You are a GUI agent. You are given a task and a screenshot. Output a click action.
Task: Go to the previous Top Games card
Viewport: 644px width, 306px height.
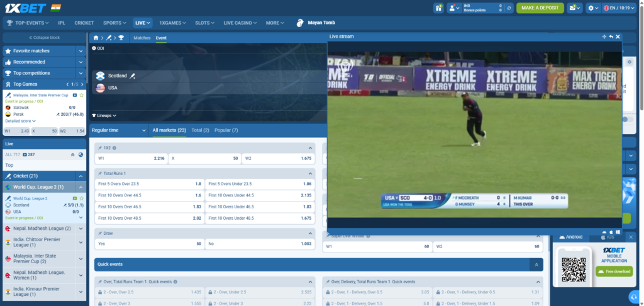click(x=68, y=84)
